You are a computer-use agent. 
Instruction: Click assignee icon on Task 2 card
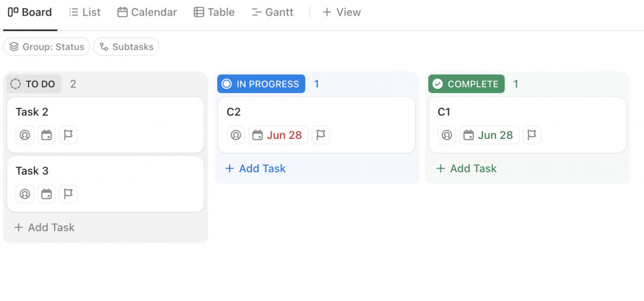pos(25,135)
